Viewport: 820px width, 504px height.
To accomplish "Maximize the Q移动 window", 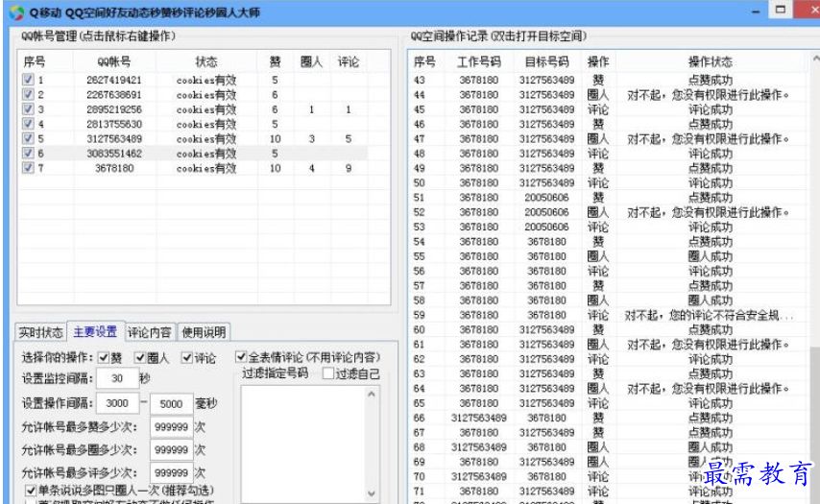I will [781, 10].
